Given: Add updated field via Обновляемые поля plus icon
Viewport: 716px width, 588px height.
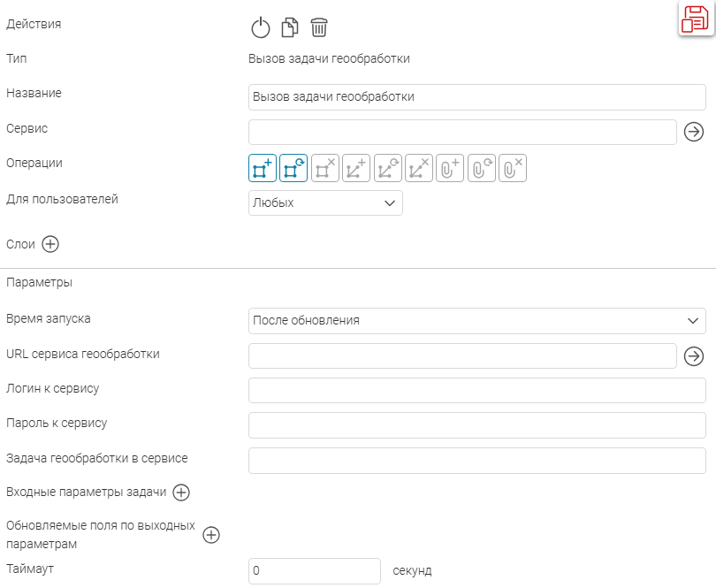Looking at the screenshot, I should tap(211, 535).
